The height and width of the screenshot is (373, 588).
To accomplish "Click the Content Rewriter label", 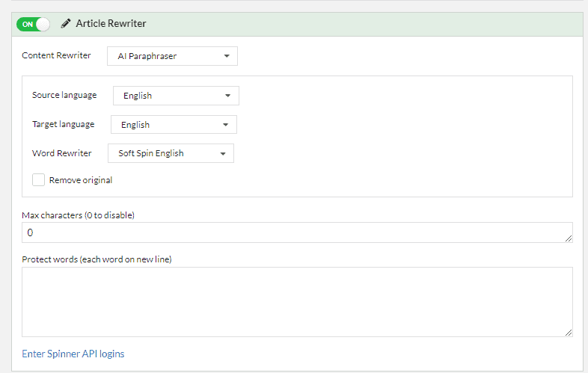I will coord(56,55).
